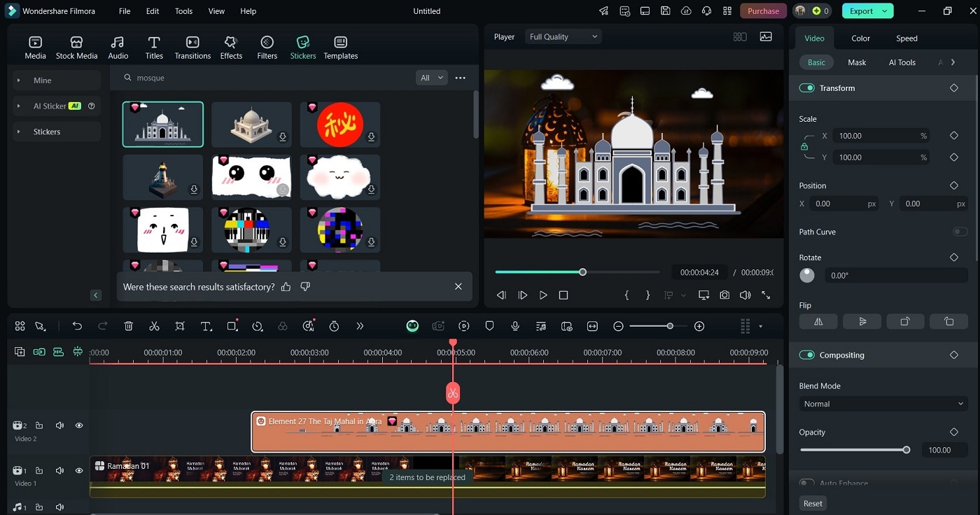Select the Taj Mahal clip on Video 2
980x515 pixels.
[x=508, y=432]
